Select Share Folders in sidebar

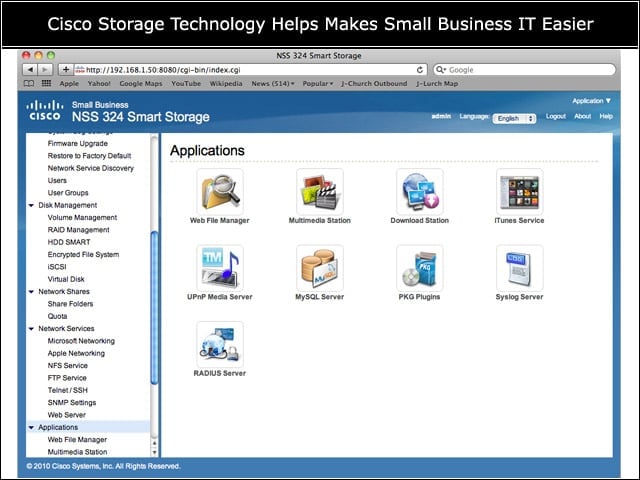(x=70, y=304)
